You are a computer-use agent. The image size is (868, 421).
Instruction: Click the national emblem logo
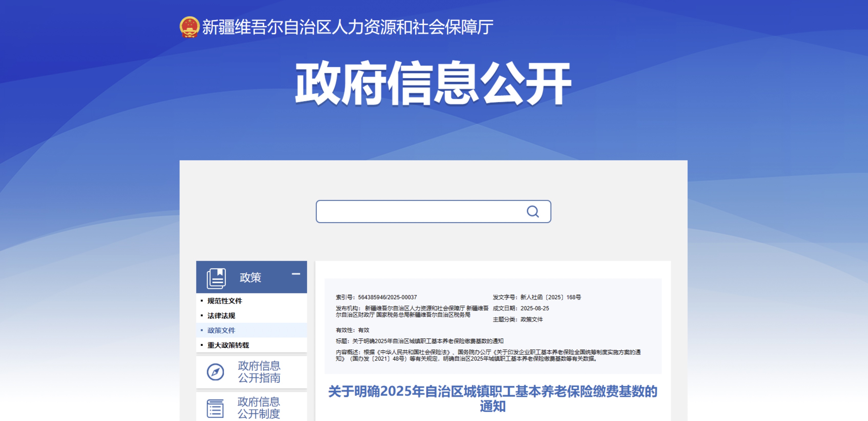point(189,27)
